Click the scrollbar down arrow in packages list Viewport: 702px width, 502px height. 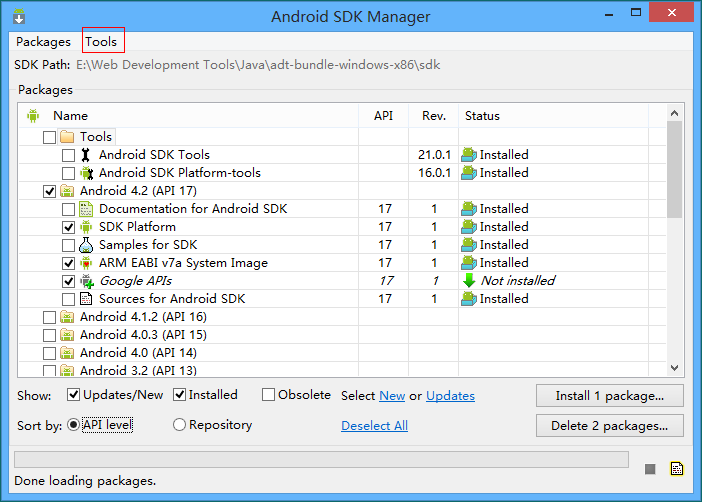pyautogui.click(x=675, y=368)
